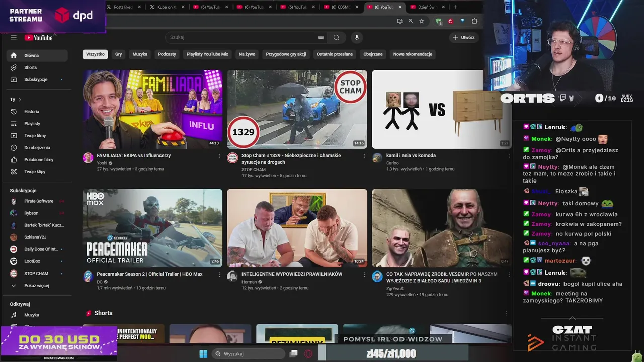Open Vesemir Wiedźmin 3 video thumbnail
The height and width of the screenshot is (362, 644).
tap(442, 228)
